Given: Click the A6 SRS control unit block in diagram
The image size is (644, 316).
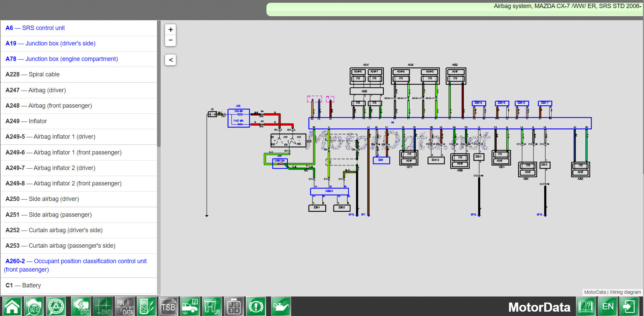Looking at the screenshot, I should pyautogui.click(x=450, y=123).
